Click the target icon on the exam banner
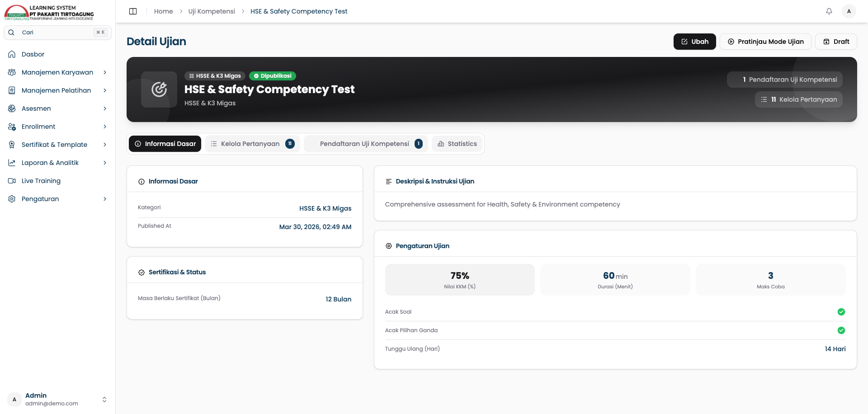 coord(159,89)
